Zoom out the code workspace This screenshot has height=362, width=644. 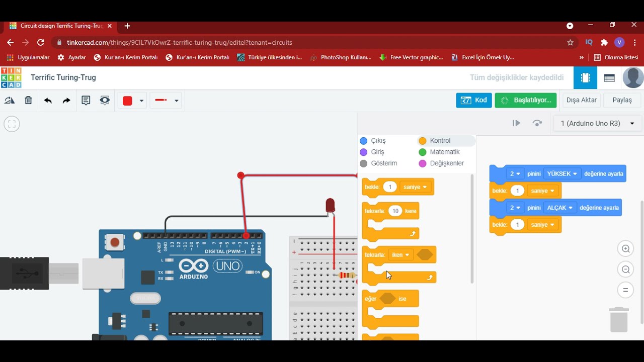(x=626, y=269)
